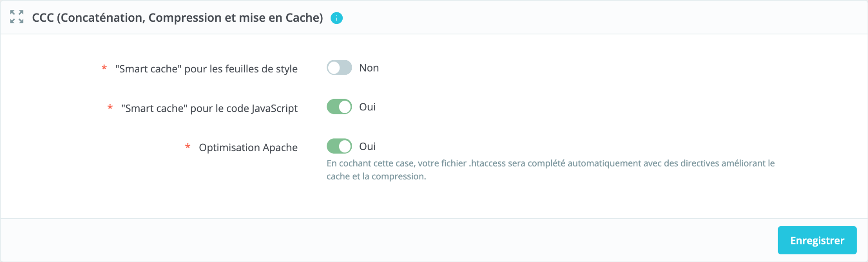Image resolution: width=868 pixels, height=262 pixels.
Task: Turn off the Optimisation Apache switch
Action: pos(339,146)
